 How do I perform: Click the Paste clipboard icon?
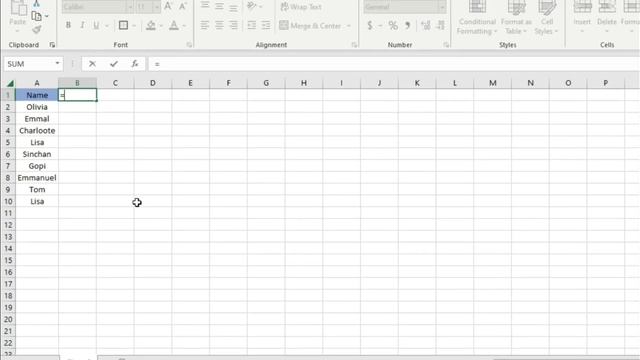18,9
